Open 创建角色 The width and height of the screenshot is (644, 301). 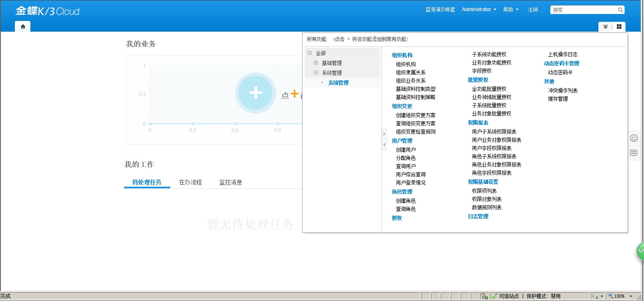pyautogui.click(x=406, y=201)
